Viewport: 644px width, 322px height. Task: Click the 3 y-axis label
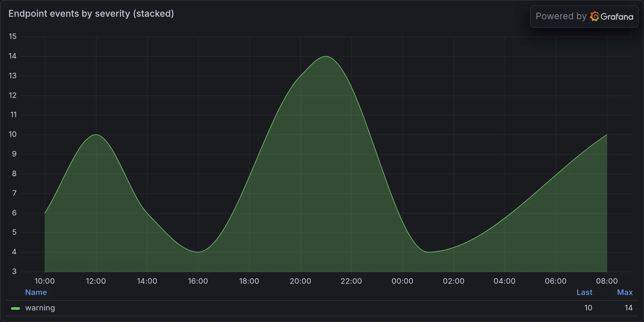(x=14, y=271)
